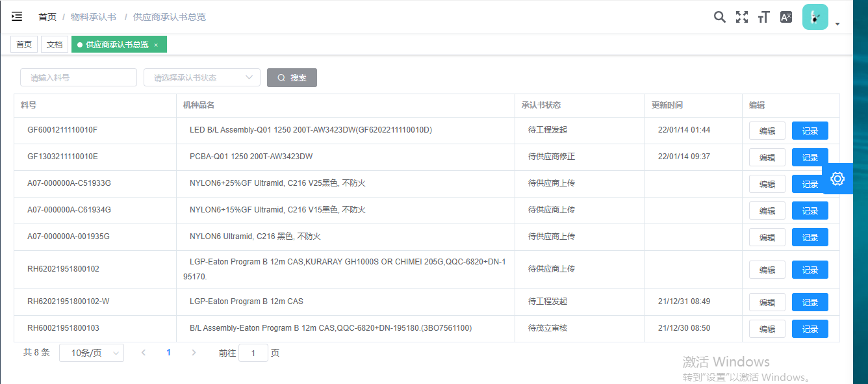Click the 首页 breadcrumb link
Image resolution: width=868 pixels, height=384 pixels.
[x=47, y=17]
